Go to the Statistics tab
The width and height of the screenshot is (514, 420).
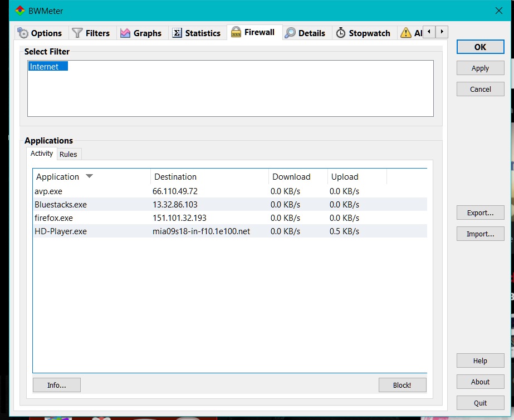tap(197, 33)
